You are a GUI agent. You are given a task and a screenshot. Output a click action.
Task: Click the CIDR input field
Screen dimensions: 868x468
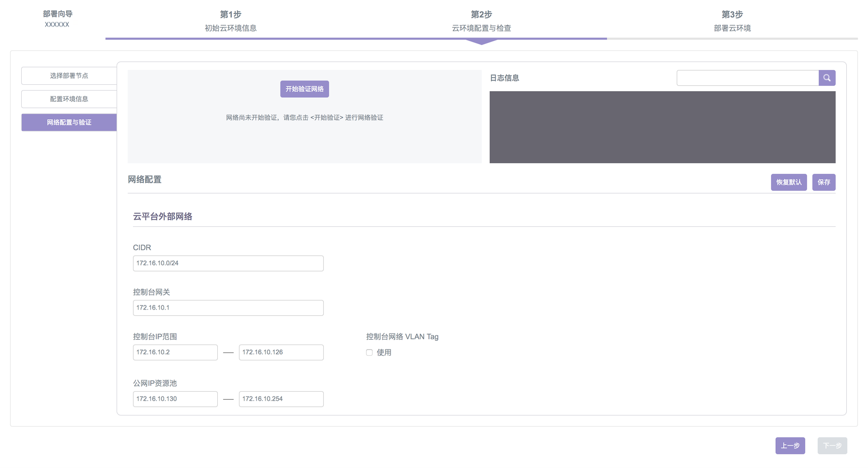(228, 263)
